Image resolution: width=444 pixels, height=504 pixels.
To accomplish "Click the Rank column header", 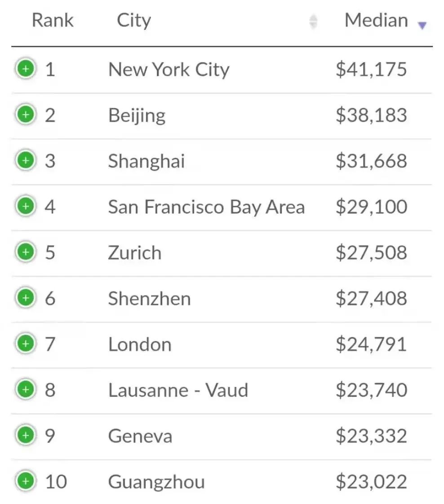I will pyautogui.click(x=53, y=20).
